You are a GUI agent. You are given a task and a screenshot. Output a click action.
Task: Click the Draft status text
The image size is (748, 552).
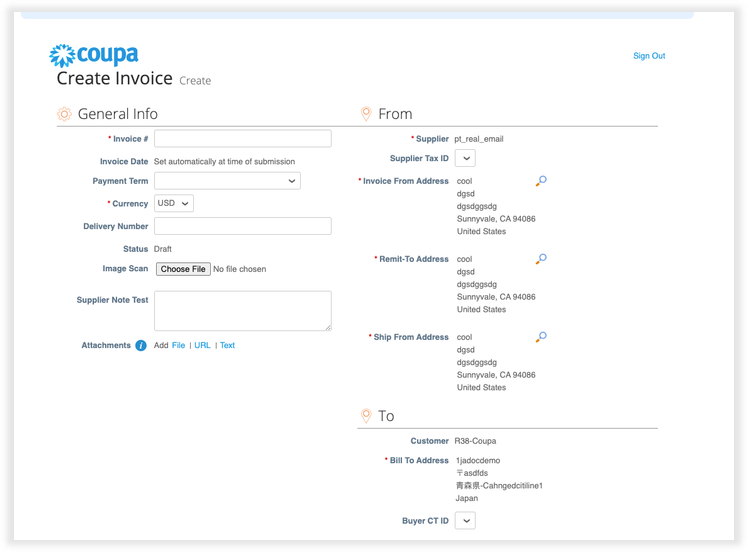(x=163, y=249)
